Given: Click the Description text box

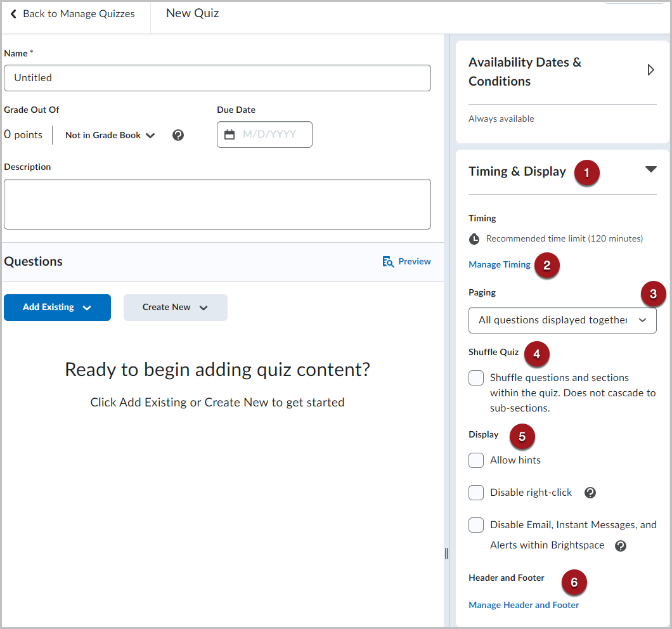Looking at the screenshot, I should tap(217, 204).
